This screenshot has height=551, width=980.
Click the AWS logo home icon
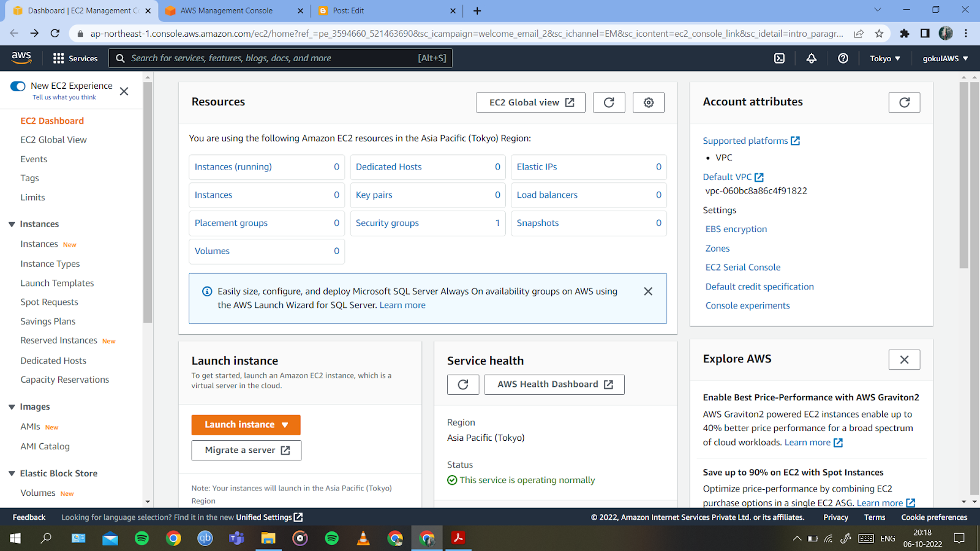[21, 58]
